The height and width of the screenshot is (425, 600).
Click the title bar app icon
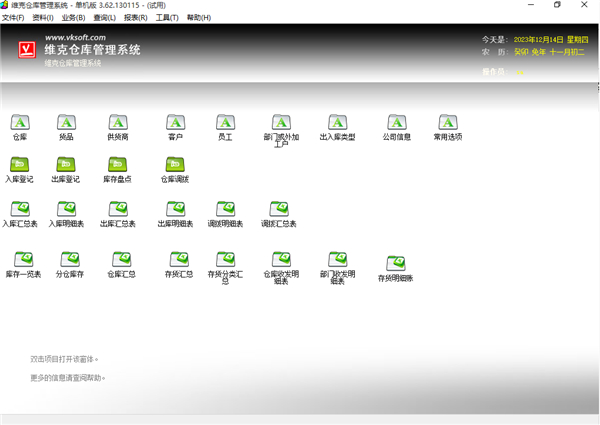point(4,5)
